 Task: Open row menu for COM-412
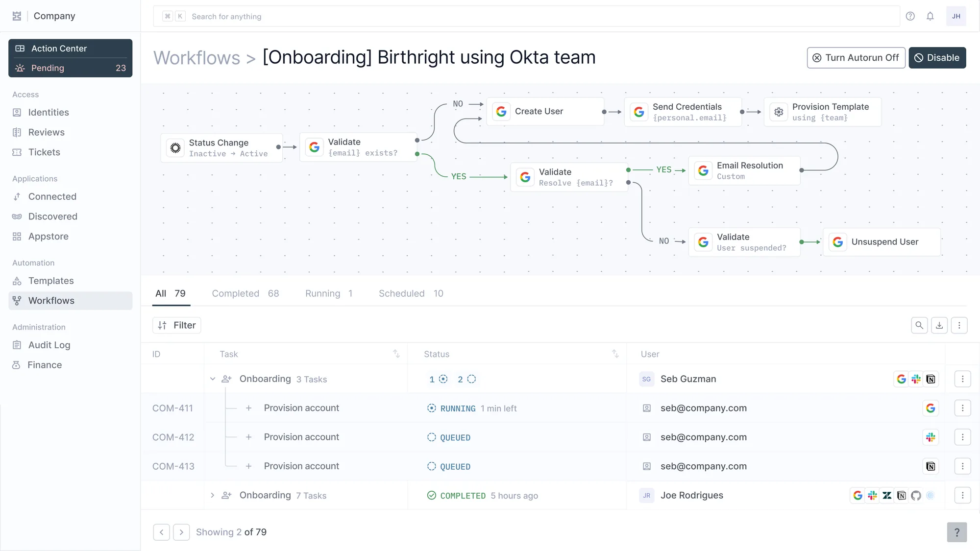[962, 437]
